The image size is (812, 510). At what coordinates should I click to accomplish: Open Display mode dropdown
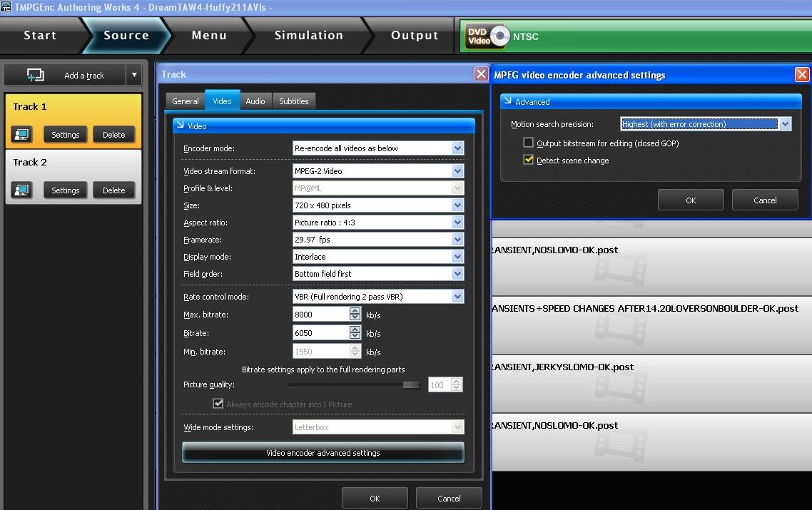457,256
